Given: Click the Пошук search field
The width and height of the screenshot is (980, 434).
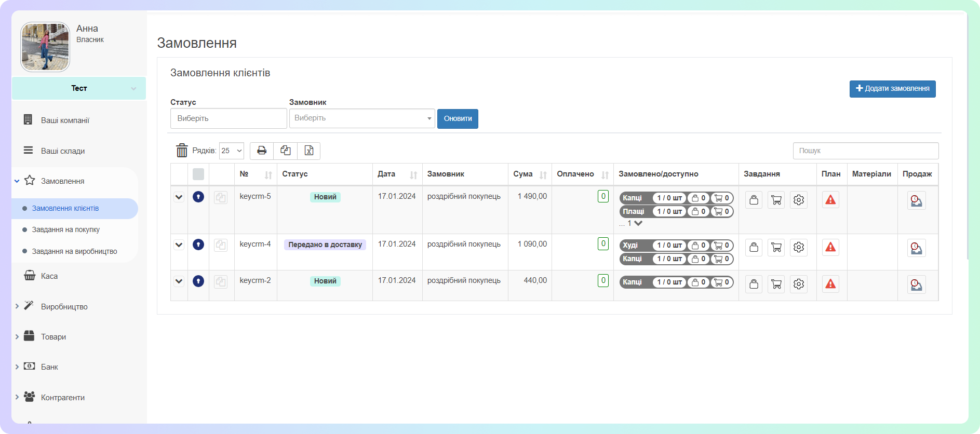Looking at the screenshot, I should pyautogui.click(x=865, y=151).
